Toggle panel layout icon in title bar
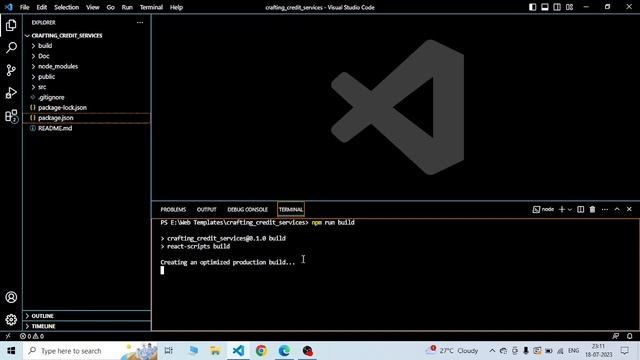 (545, 7)
